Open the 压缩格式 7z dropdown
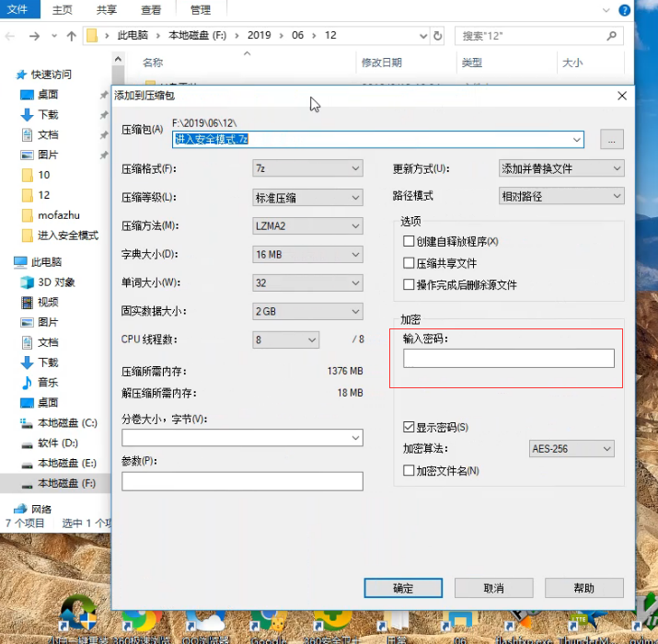Screen dimensions: 658x644 pyautogui.click(x=307, y=168)
